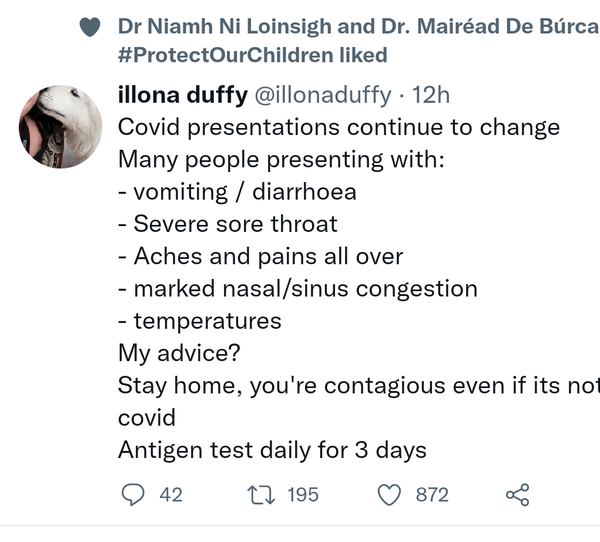Click the #ProtectOurChildren liked text
The image size is (600, 542).
(252, 54)
